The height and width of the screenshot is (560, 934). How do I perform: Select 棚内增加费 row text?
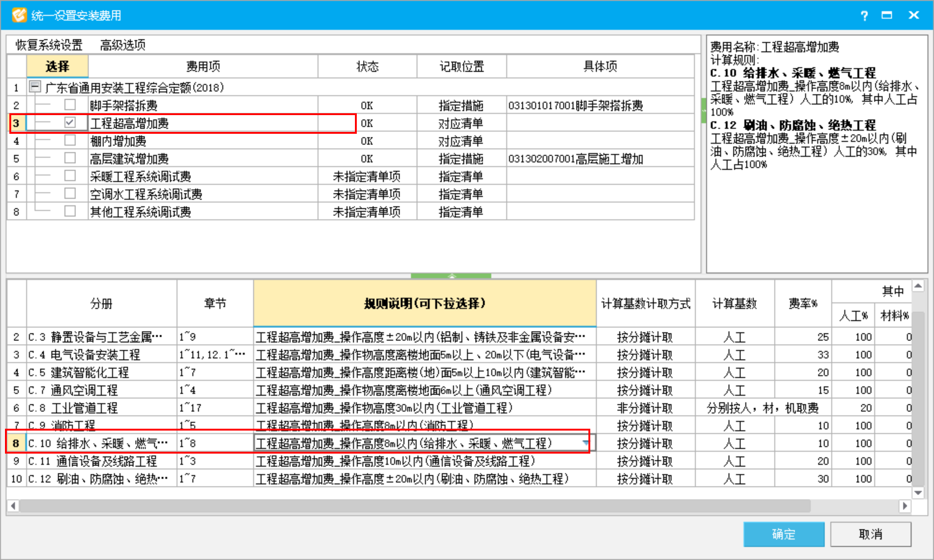(x=118, y=141)
